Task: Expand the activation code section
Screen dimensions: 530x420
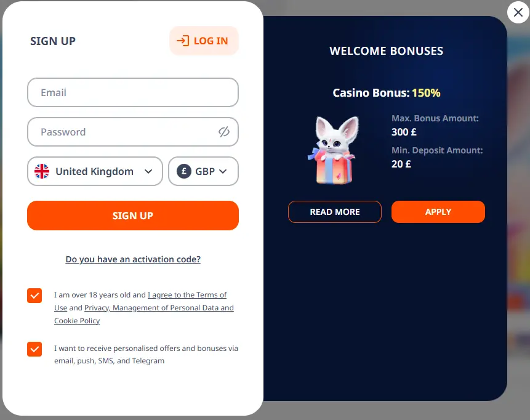Action: [132, 259]
